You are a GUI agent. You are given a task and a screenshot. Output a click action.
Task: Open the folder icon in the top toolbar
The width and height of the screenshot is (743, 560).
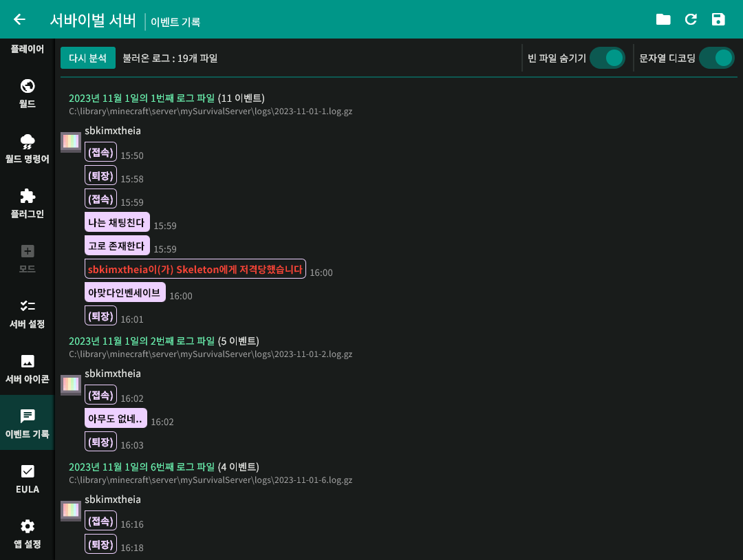click(x=663, y=19)
